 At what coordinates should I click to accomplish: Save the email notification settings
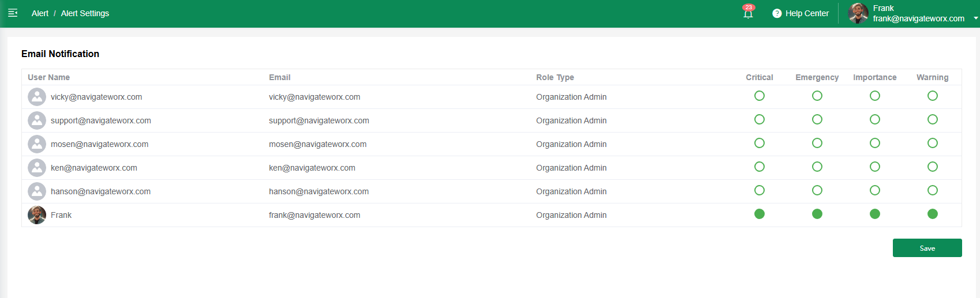click(x=927, y=248)
